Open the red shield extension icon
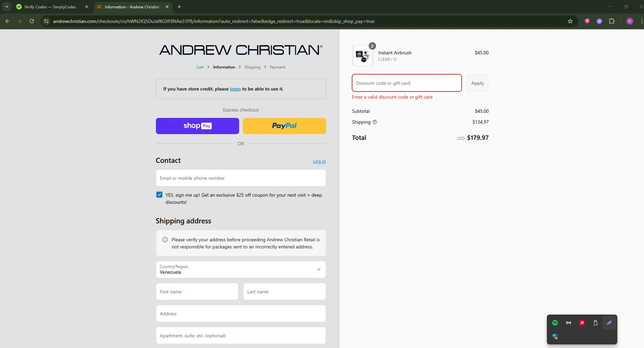The image size is (644, 348). [587, 21]
